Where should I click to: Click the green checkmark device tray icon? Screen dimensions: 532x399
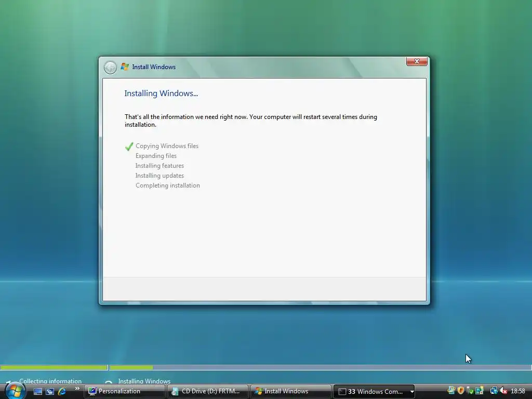(470, 391)
